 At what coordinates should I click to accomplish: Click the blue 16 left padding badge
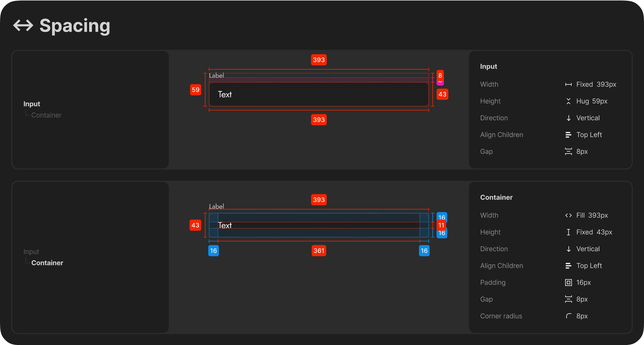[x=213, y=251]
